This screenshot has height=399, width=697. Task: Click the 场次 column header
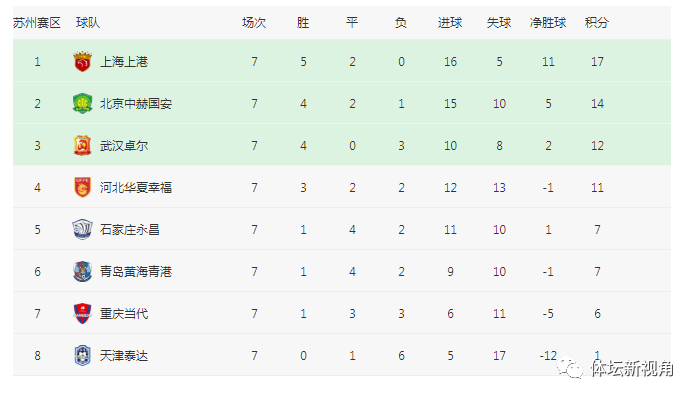tap(254, 23)
